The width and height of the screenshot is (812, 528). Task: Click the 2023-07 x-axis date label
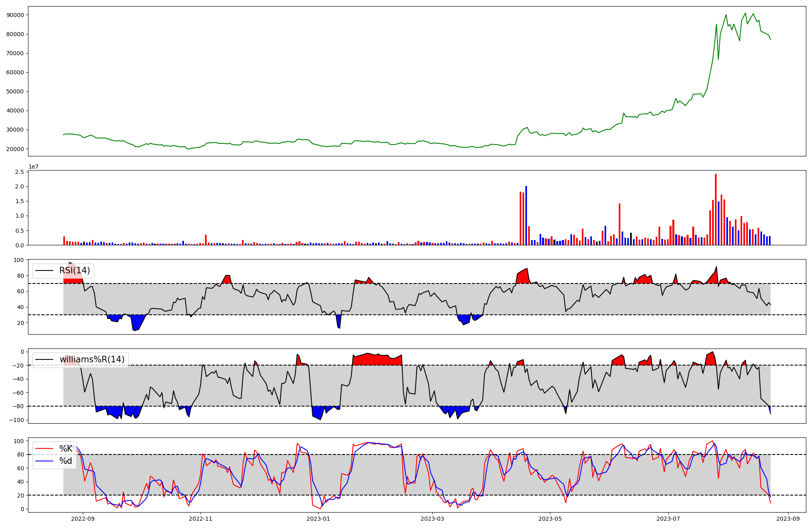click(668, 519)
